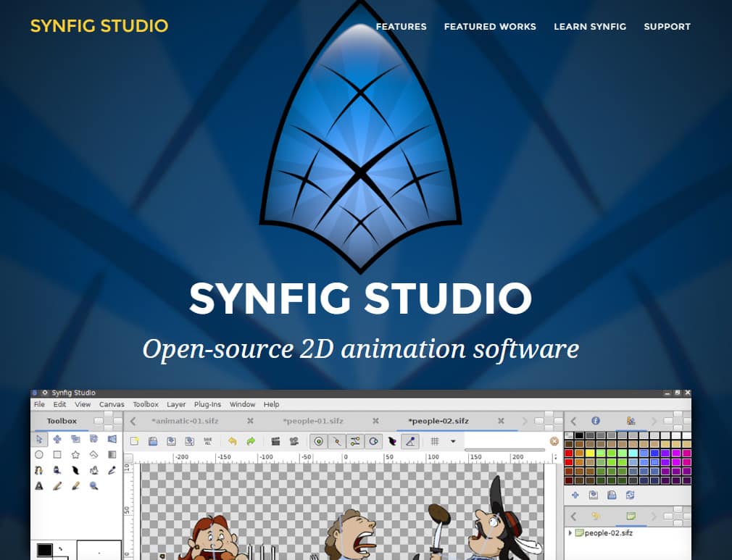Toggle vertex handles display
The width and height of the screenshot is (732, 560).
(x=336, y=441)
